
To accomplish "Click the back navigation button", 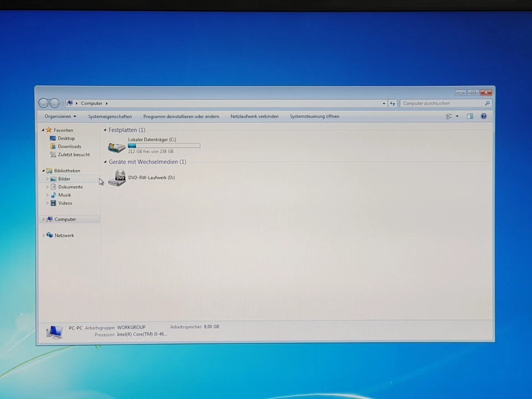I will pos(44,103).
